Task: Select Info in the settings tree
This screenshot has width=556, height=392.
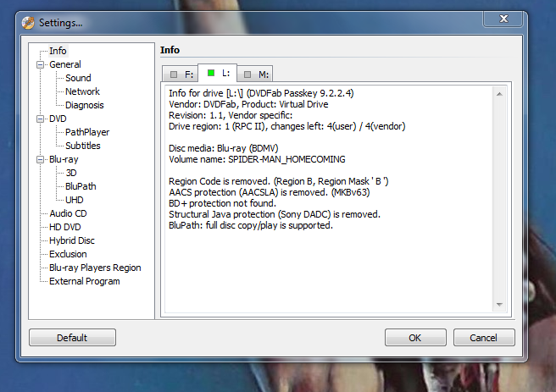Action: (x=58, y=51)
